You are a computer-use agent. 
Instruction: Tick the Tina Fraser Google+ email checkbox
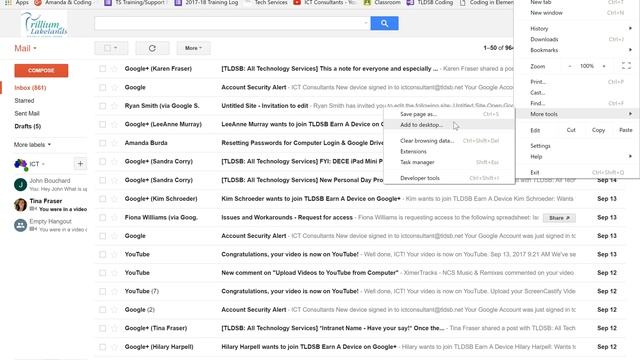pos(102,328)
